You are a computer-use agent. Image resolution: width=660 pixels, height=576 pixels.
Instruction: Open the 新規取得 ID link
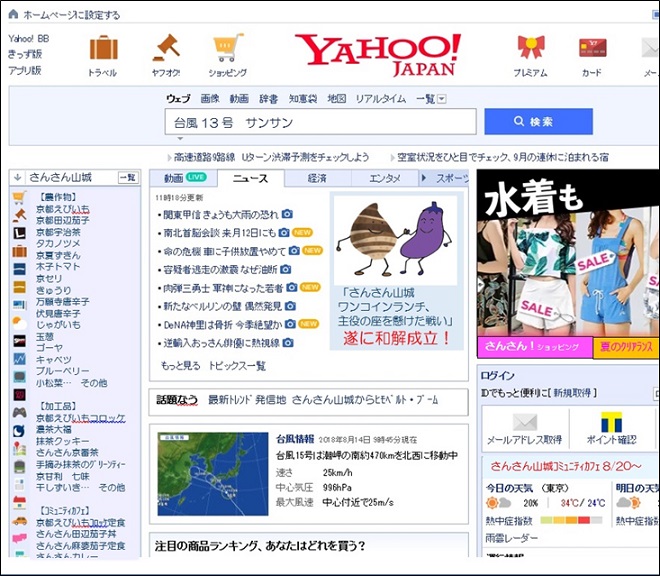click(x=572, y=392)
